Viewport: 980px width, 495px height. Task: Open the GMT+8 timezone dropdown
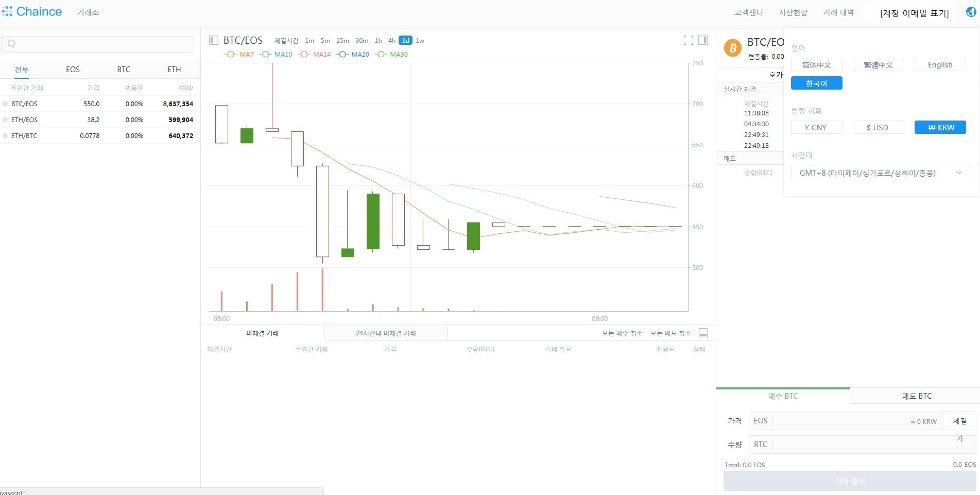[x=881, y=173]
